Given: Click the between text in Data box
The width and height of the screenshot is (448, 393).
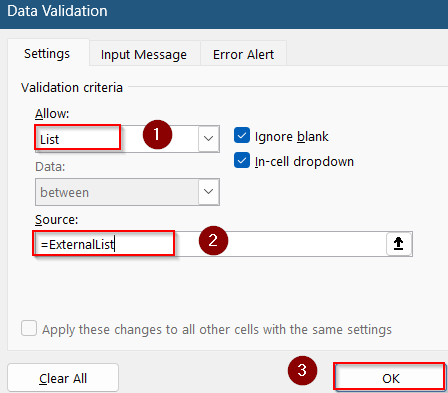Looking at the screenshot, I should (x=65, y=193).
